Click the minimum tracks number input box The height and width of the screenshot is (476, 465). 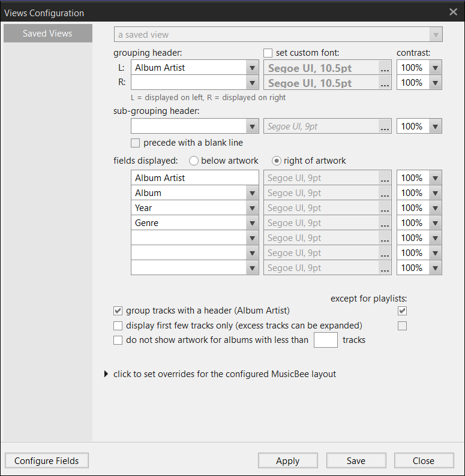click(325, 341)
